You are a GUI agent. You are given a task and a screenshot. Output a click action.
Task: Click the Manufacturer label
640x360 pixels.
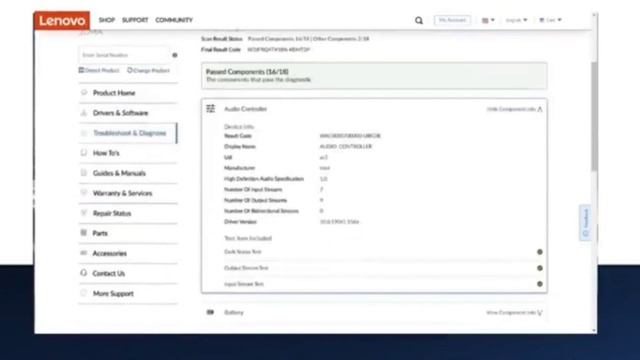coord(239,168)
